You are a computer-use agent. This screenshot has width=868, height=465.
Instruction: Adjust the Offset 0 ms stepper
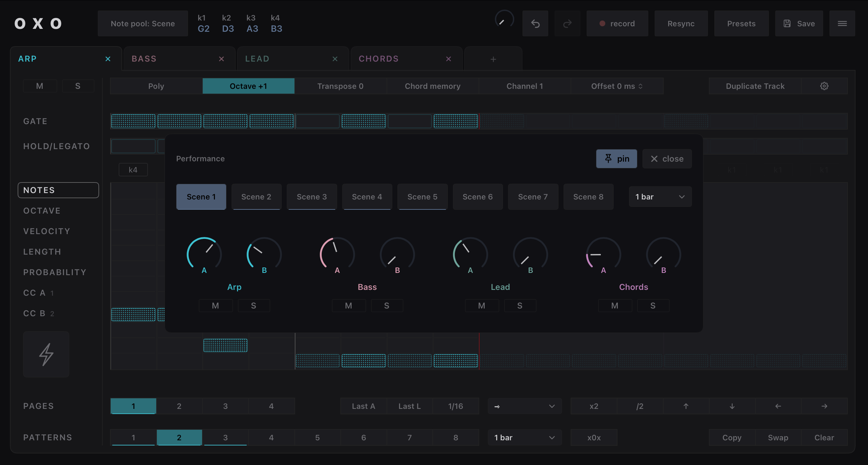617,86
